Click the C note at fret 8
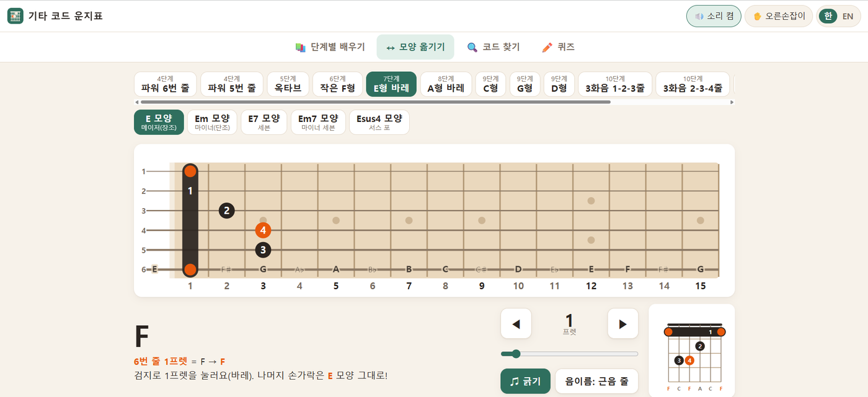This screenshot has width=868, height=397. point(445,269)
